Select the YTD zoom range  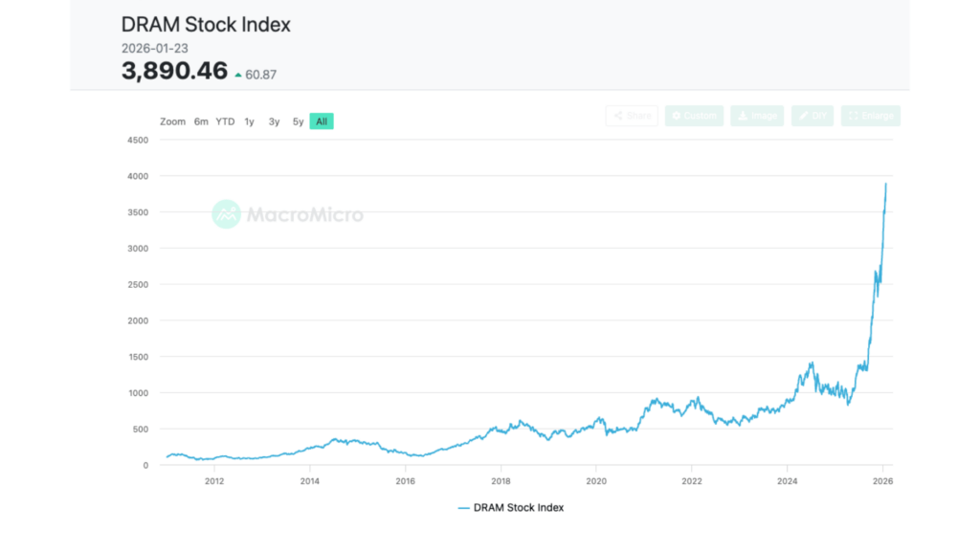point(225,121)
